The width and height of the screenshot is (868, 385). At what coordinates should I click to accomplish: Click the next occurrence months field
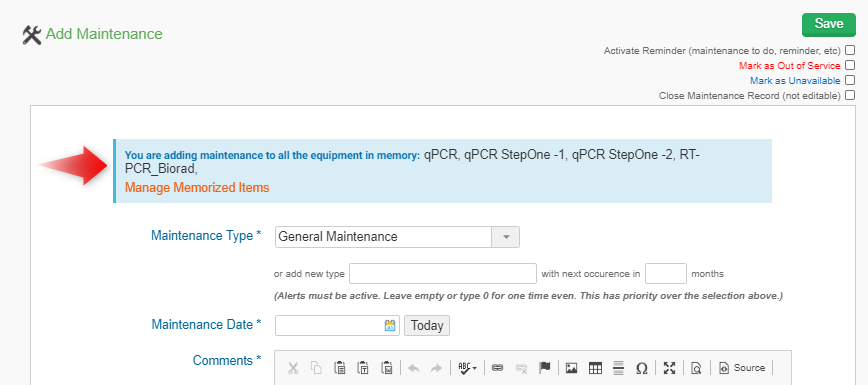coord(666,274)
